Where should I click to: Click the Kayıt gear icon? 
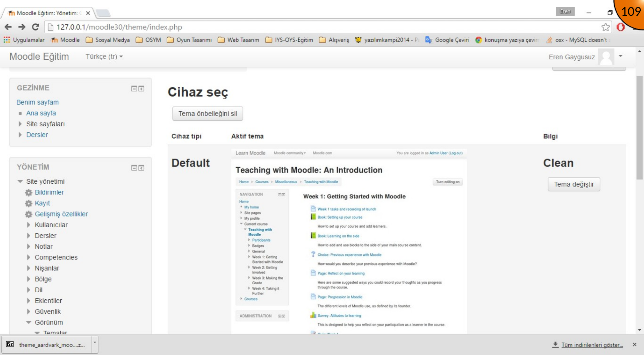click(x=29, y=203)
